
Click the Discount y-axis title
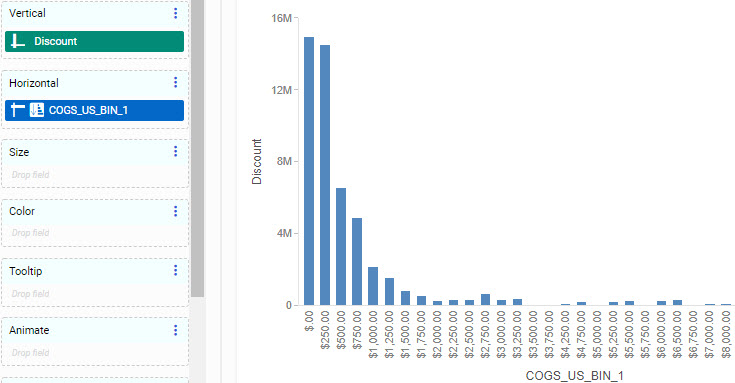[x=256, y=161]
